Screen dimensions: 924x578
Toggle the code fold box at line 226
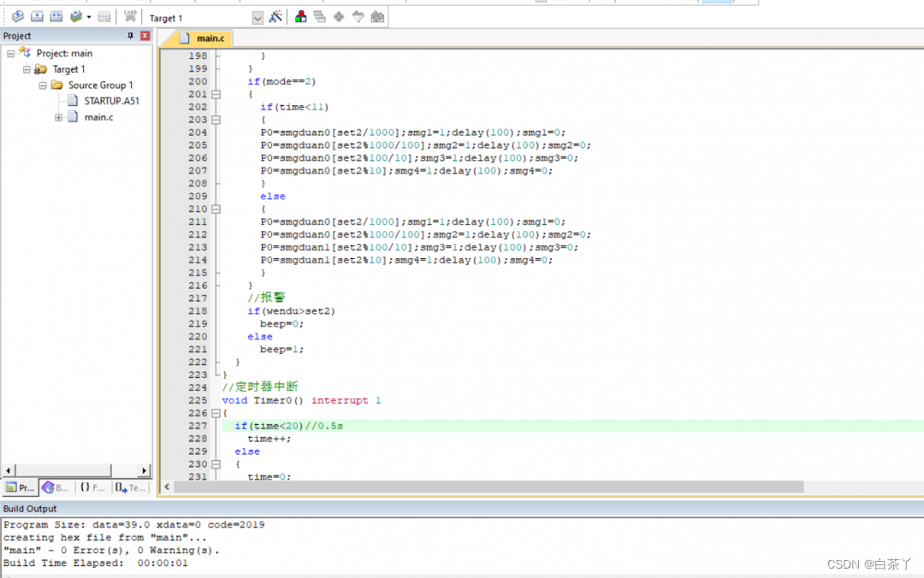pyautogui.click(x=216, y=413)
